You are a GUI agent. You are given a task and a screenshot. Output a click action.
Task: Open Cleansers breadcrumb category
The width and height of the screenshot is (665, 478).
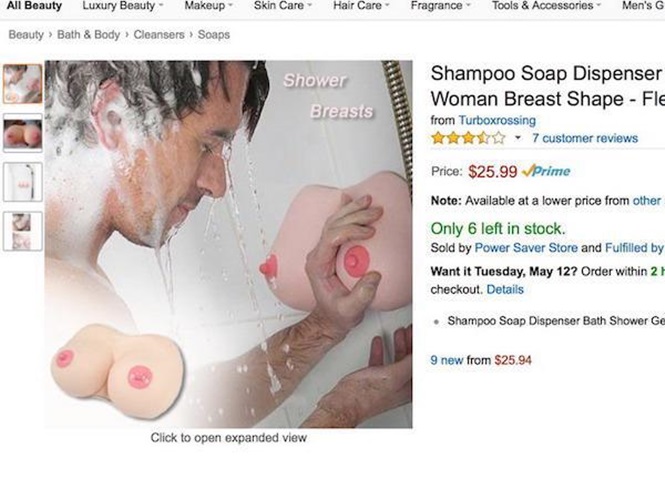(x=161, y=35)
